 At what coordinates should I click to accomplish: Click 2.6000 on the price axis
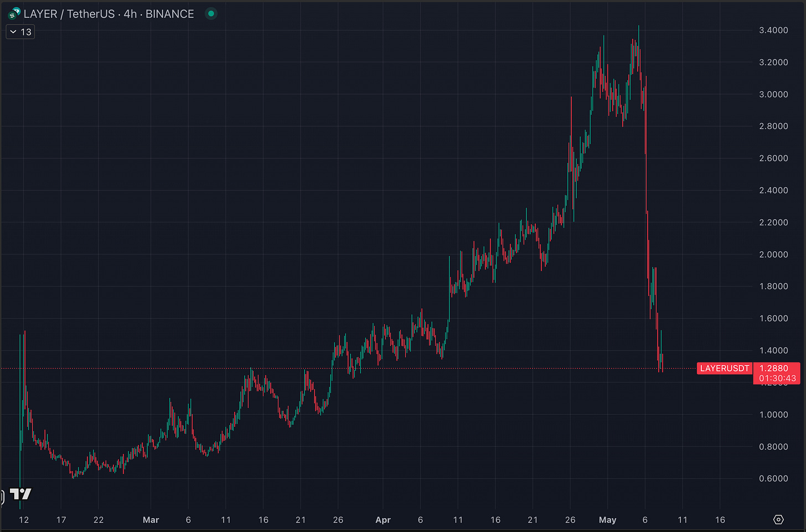tap(773, 158)
